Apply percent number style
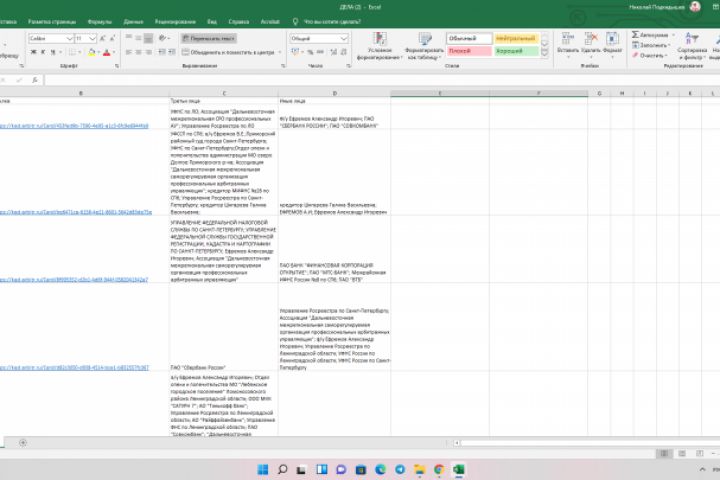Viewport: 720px width, 480px height. click(310, 52)
